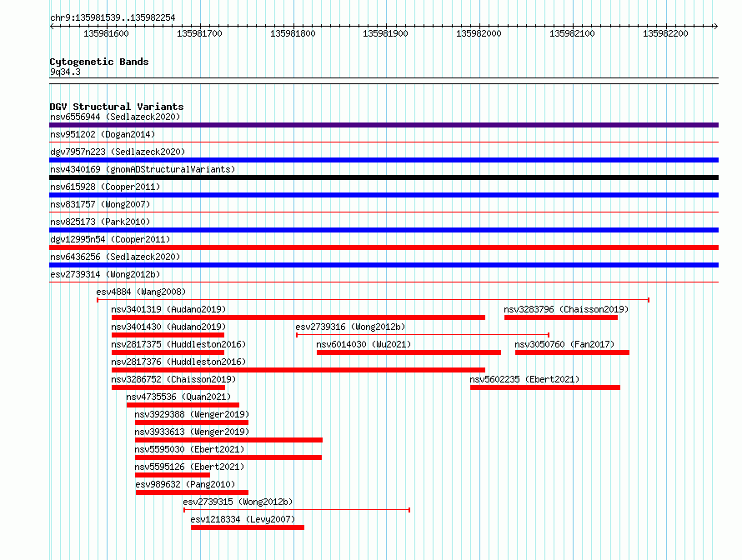Click the black nsv4340169 variant bar

point(384,177)
